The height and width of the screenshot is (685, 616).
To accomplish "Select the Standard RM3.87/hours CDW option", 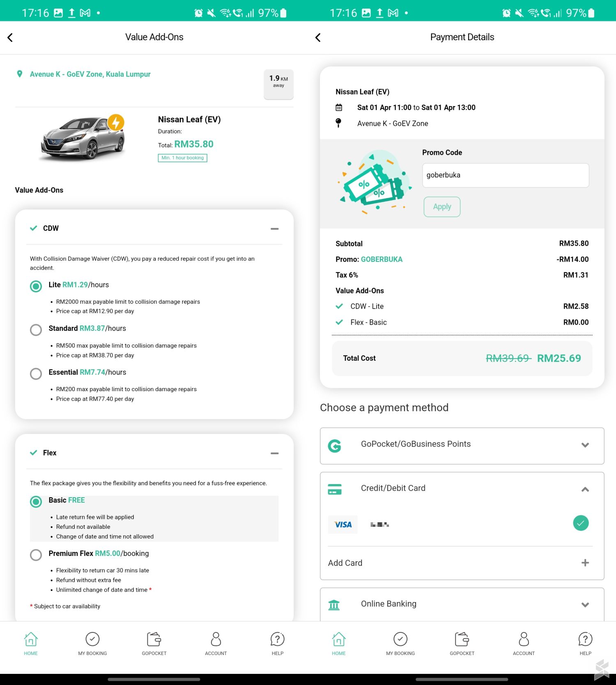I will 36,330.
